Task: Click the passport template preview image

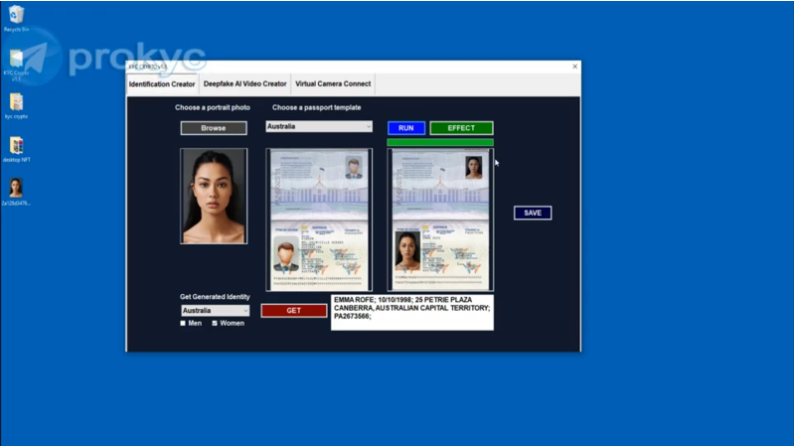Action: coord(319,220)
